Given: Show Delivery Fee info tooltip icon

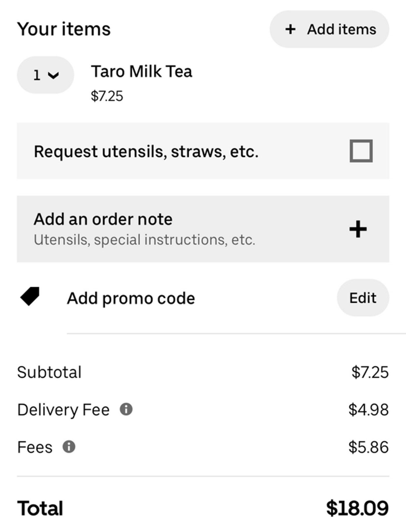Looking at the screenshot, I should click(126, 409).
